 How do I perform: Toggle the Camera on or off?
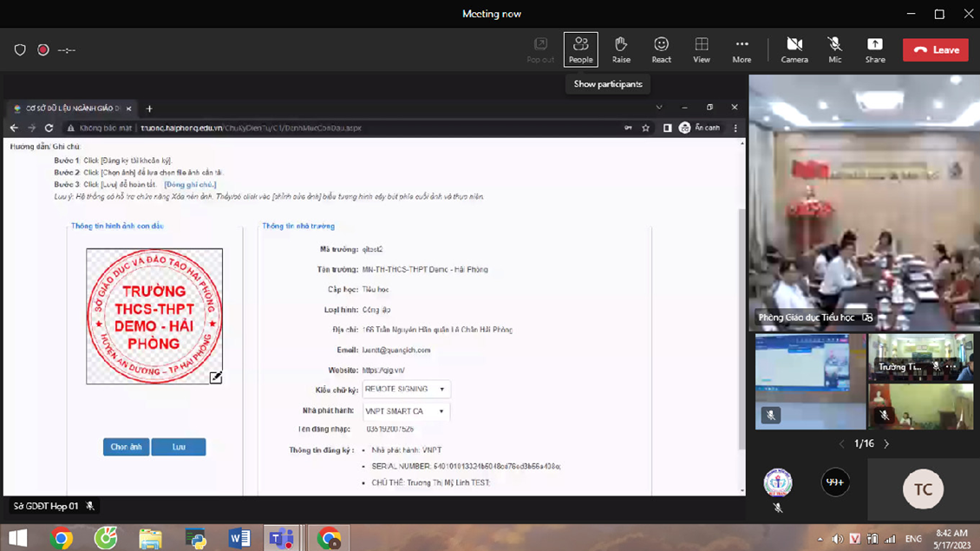(794, 49)
